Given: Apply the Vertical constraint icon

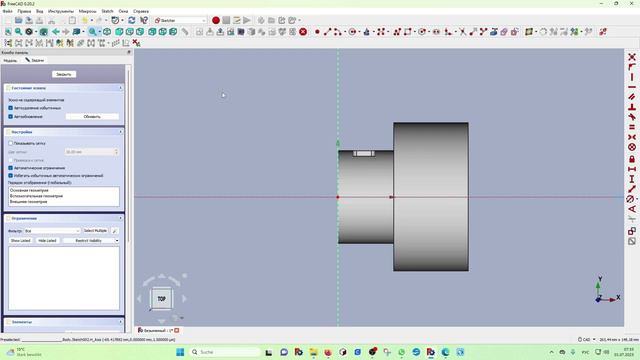Looking at the screenshot, I should click(x=631, y=77).
